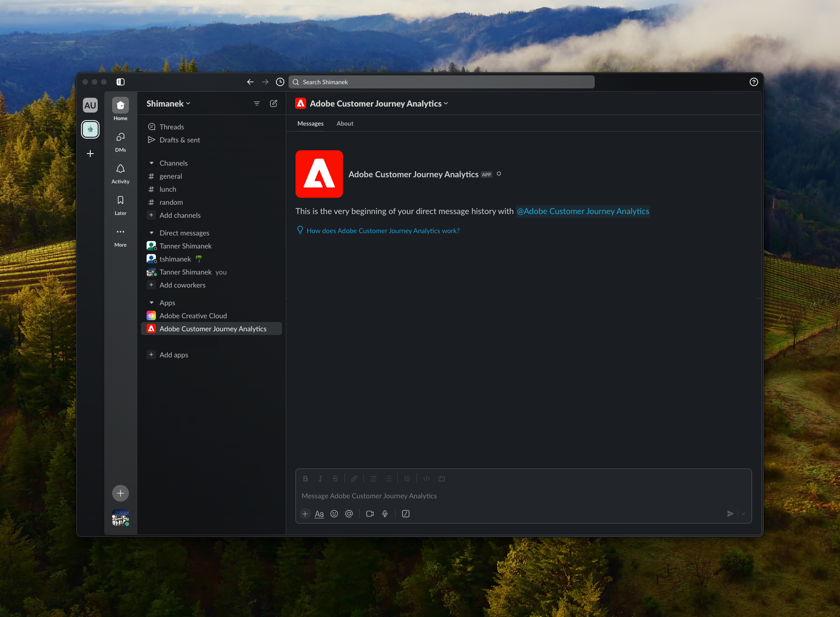The height and width of the screenshot is (617, 840).
Task: Compose a new message
Action: click(274, 103)
